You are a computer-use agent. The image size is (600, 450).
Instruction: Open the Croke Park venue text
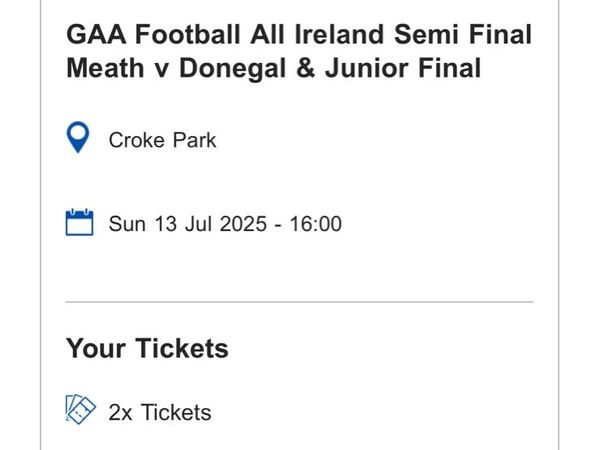(x=162, y=140)
